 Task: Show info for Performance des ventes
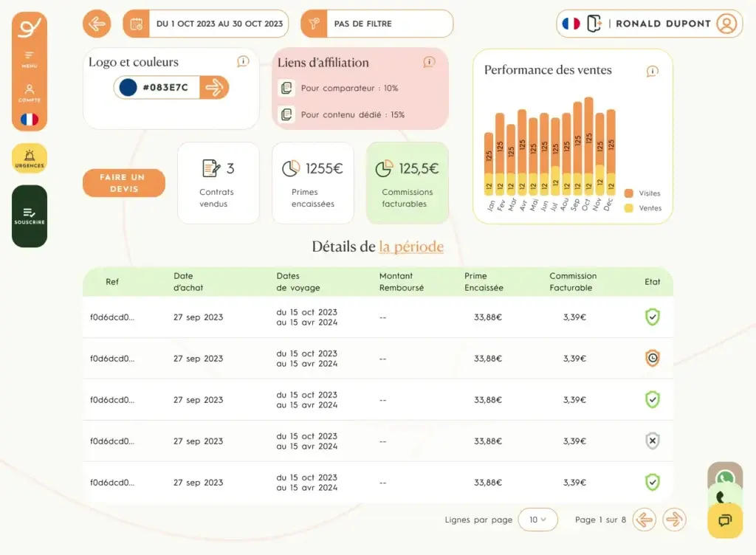point(652,72)
